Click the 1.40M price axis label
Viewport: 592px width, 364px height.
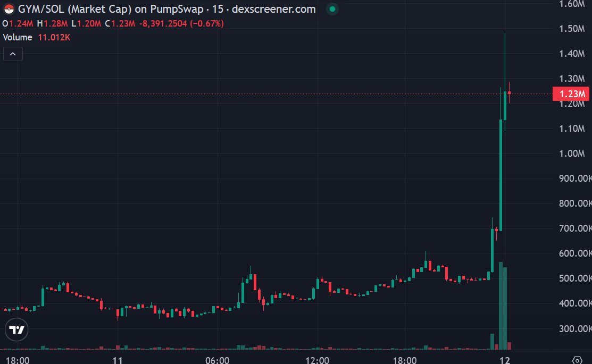pos(572,54)
